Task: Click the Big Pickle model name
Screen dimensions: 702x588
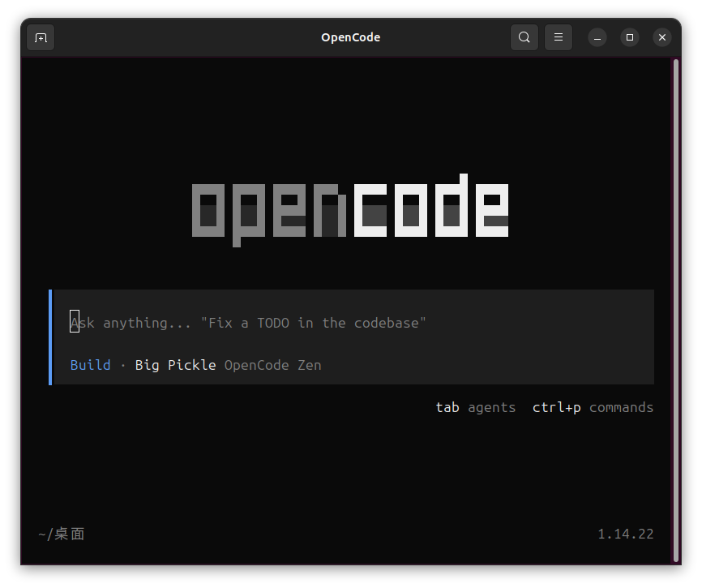Action: 175,365
